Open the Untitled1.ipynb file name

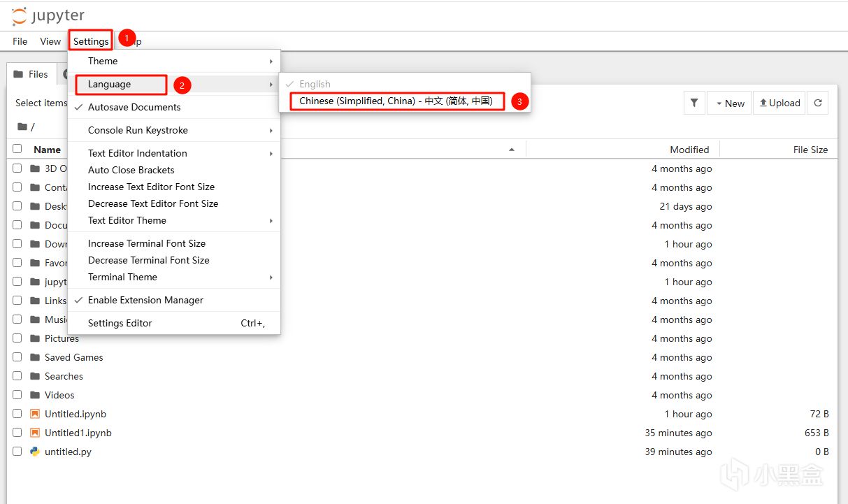coord(78,433)
